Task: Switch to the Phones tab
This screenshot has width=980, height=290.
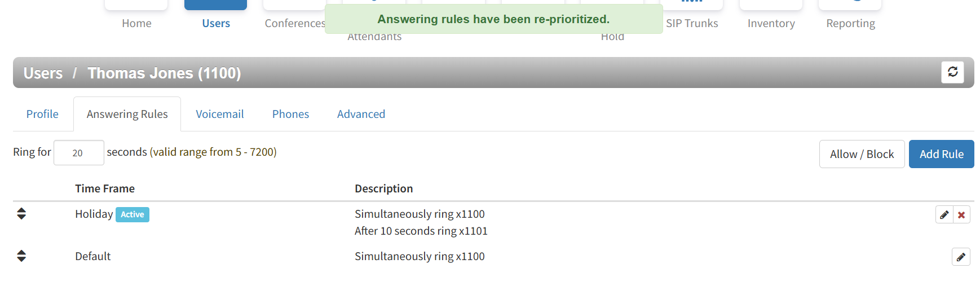Action: click(290, 114)
